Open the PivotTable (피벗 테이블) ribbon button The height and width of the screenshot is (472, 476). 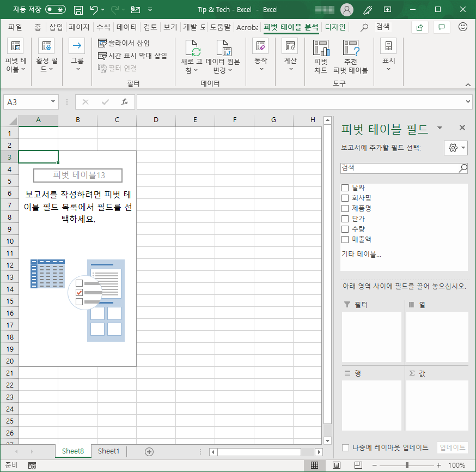(15, 56)
